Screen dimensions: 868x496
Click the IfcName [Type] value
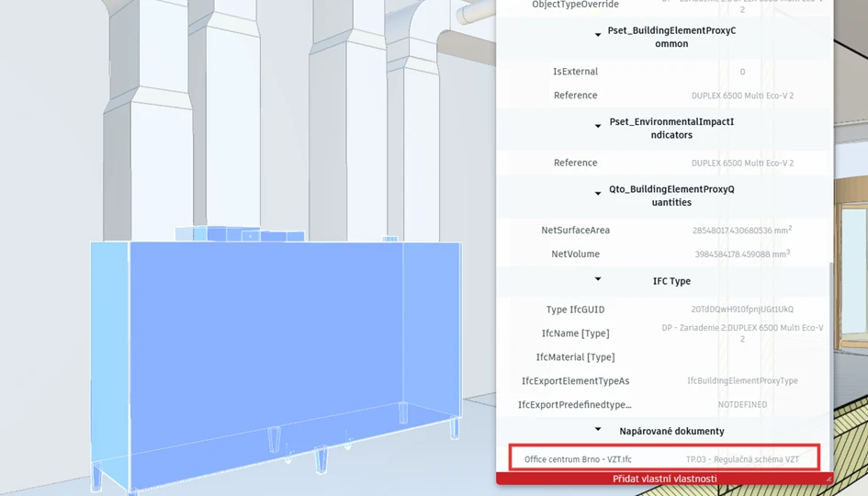pos(742,333)
